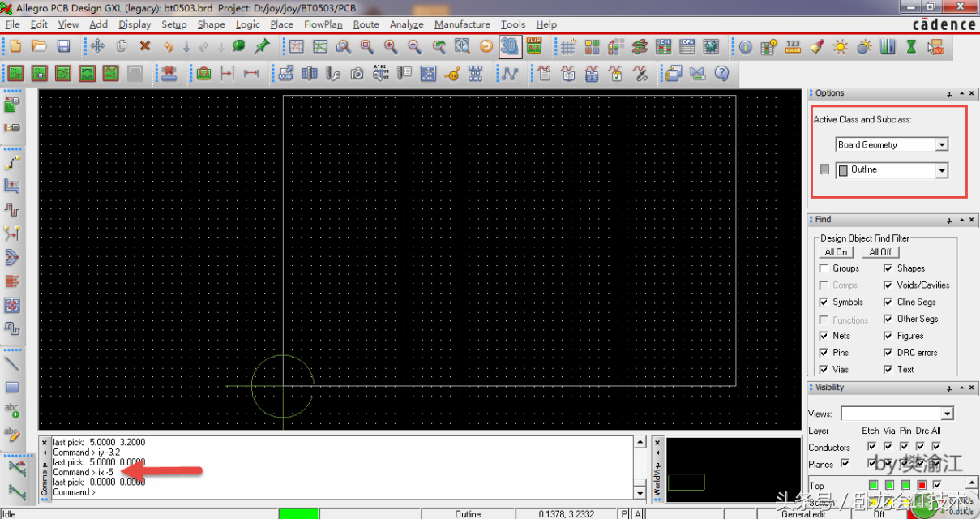Click the P button in status bar

click(x=624, y=514)
